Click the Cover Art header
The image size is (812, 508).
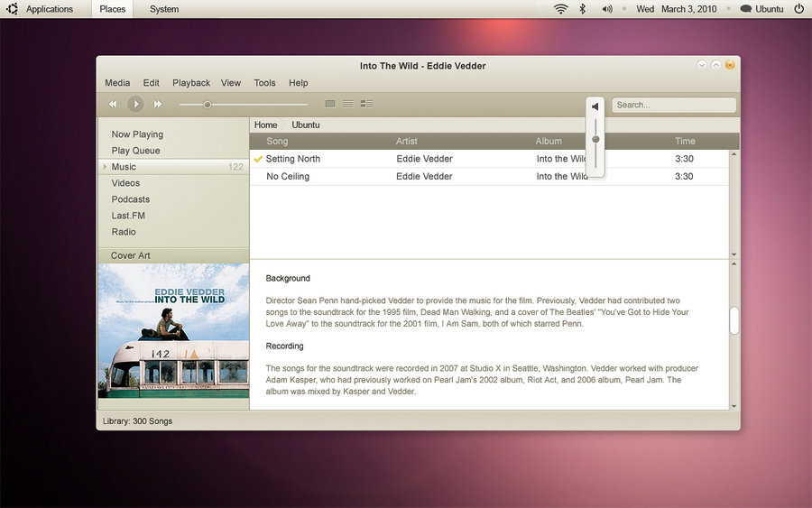pyautogui.click(x=173, y=255)
